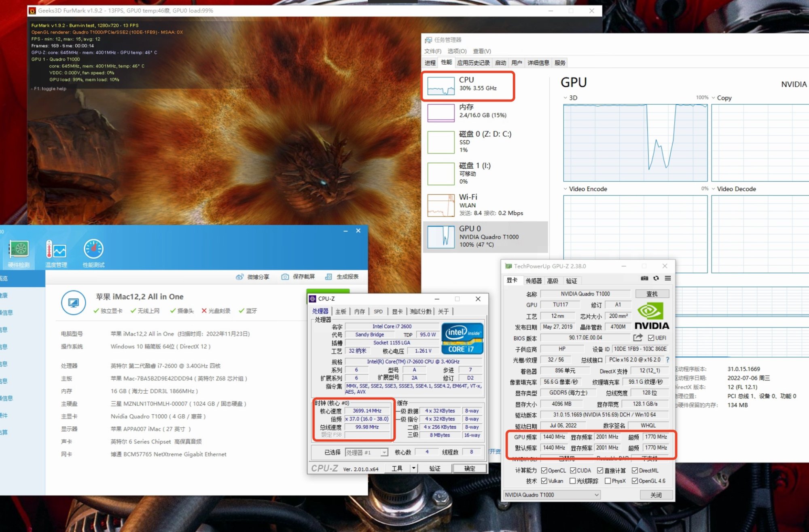Click GPU-Z screenshot camera icon
809x532 pixels.
coord(644,278)
